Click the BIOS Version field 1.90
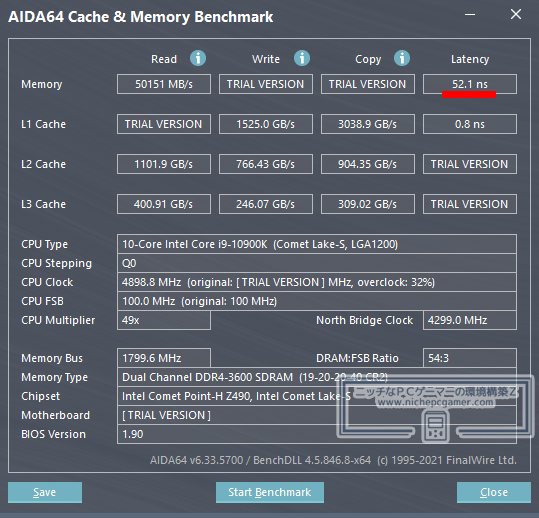Viewport: 539px width, 518px height. click(x=317, y=434)
